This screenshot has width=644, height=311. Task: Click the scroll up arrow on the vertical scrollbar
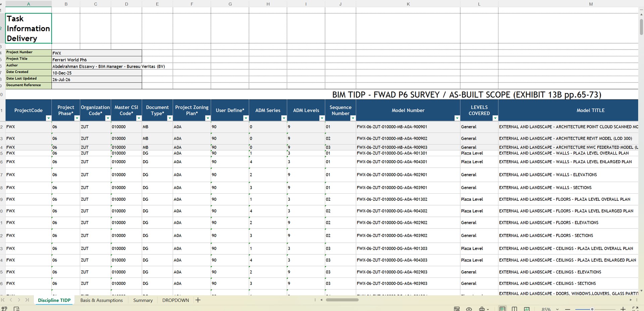pos(641,14)
